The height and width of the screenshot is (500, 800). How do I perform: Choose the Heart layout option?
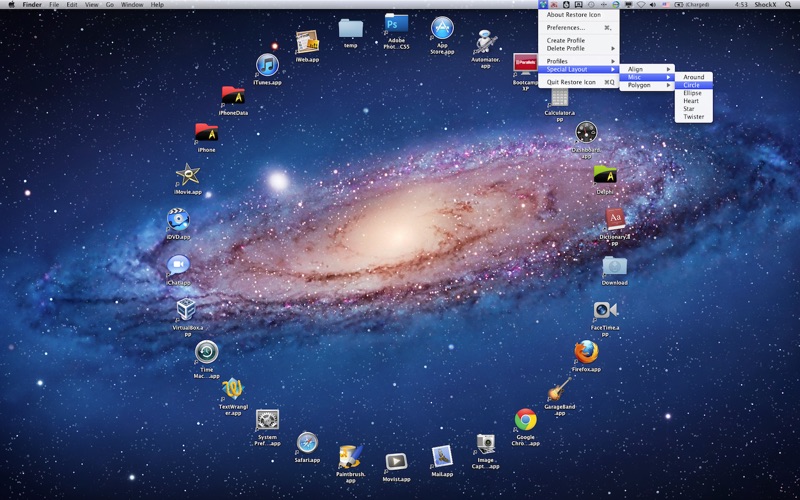[693, 101]
